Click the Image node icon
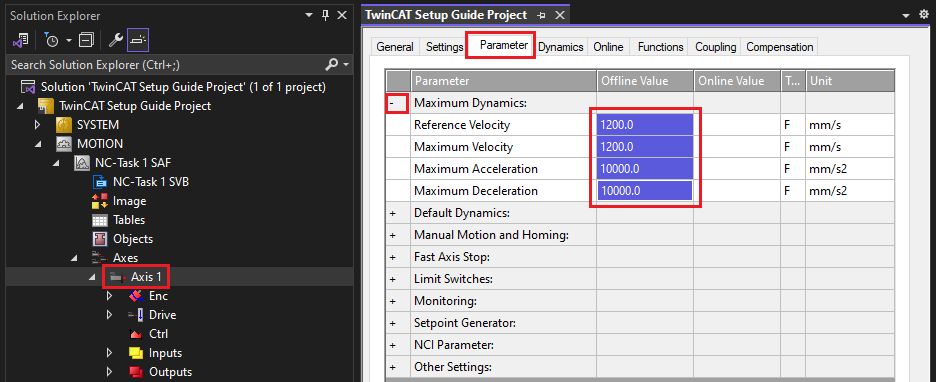This screenshot has height=382, width=936. click(100, 201)
